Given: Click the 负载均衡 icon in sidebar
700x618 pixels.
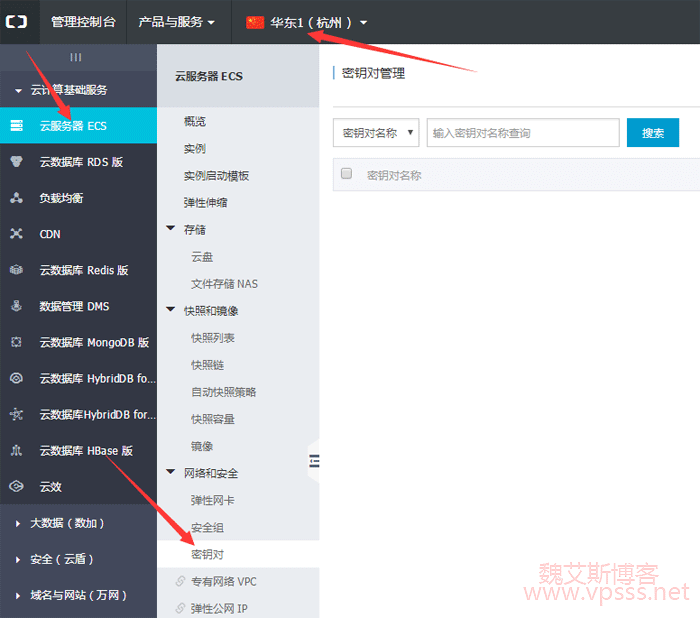Looking at the screenshot, I should (x=16, y=198).
